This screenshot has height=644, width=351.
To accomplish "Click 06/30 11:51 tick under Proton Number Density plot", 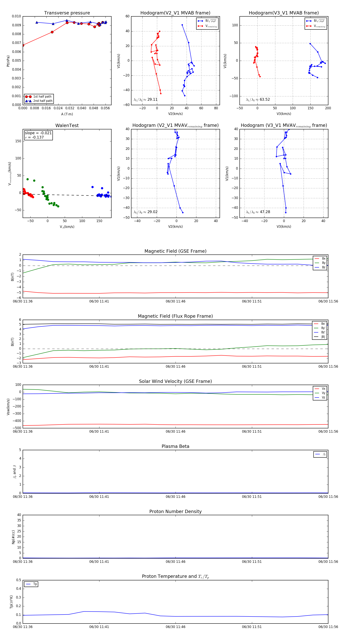I will pyautogui.click(x=252, y=562).
